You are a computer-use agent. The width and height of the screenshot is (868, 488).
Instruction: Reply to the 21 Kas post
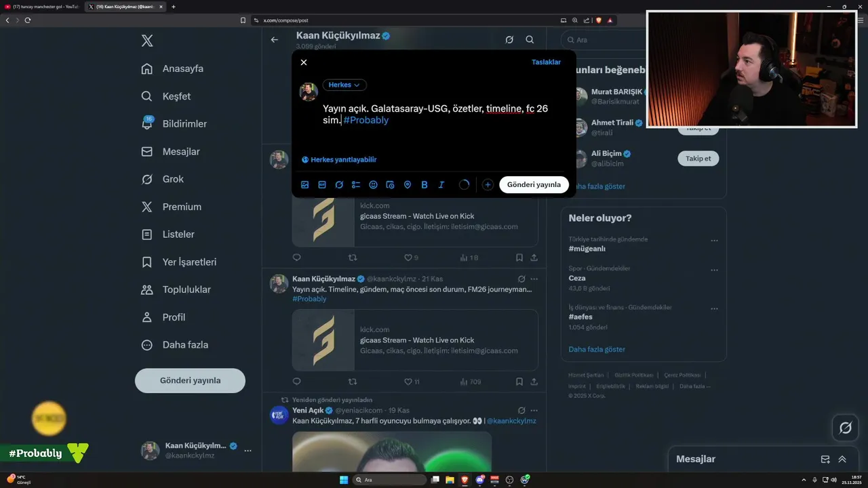coord(296,382)
